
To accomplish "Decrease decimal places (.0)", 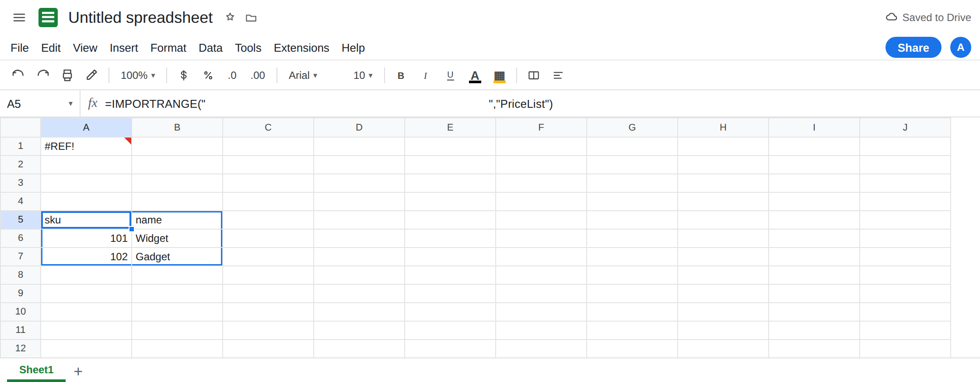I will 232,75.
